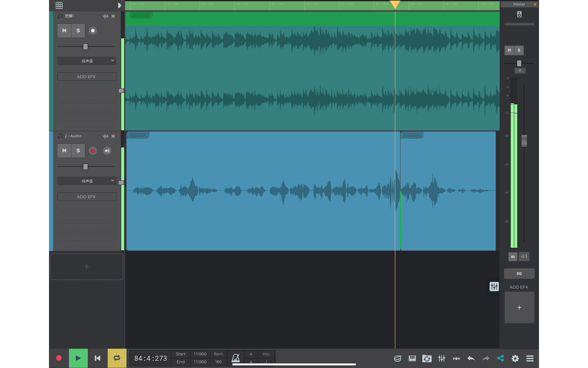Screen dimensions: 588x368
Task: Open the 扬声器 output dropdown on 2 - Audio
Action: click(87, 181)
